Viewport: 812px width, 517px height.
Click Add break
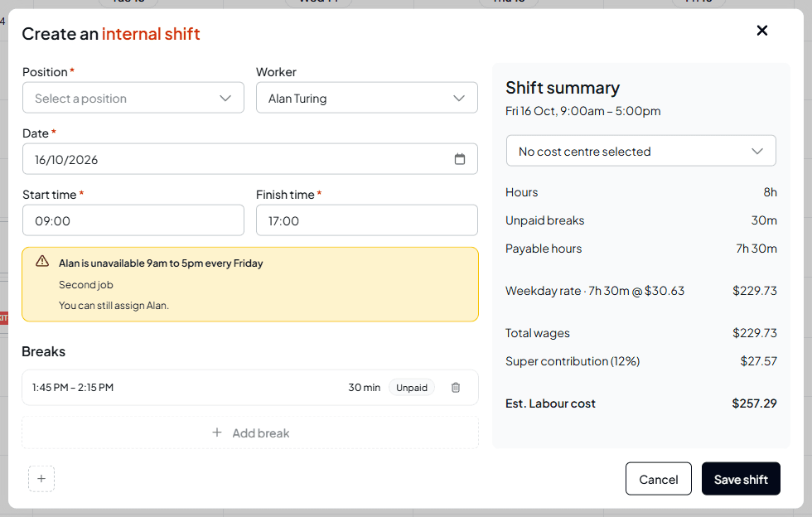(x=250, y=432)
